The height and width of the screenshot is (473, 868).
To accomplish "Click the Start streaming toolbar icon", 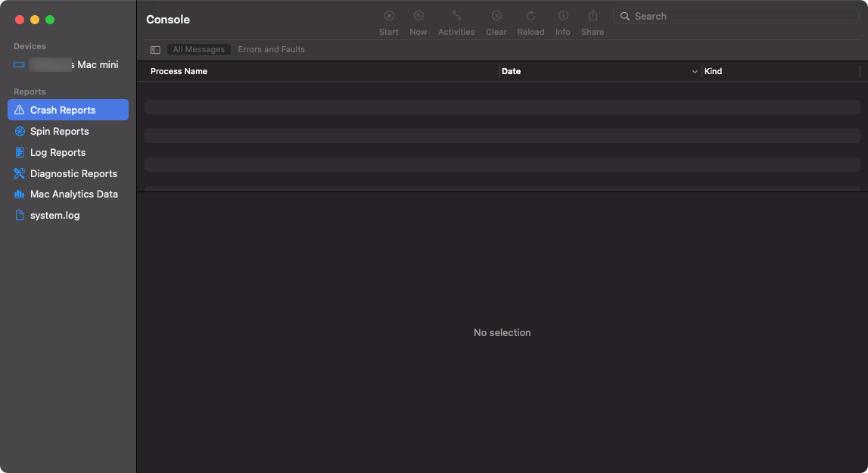I will pos(389,16).
